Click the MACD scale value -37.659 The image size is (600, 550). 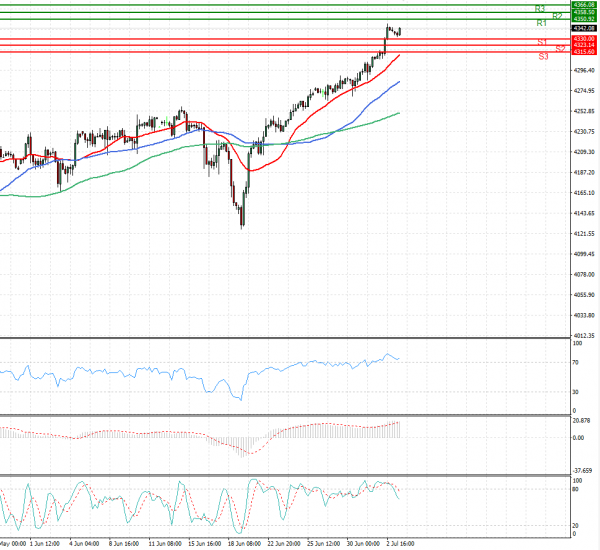pos(582,471)
